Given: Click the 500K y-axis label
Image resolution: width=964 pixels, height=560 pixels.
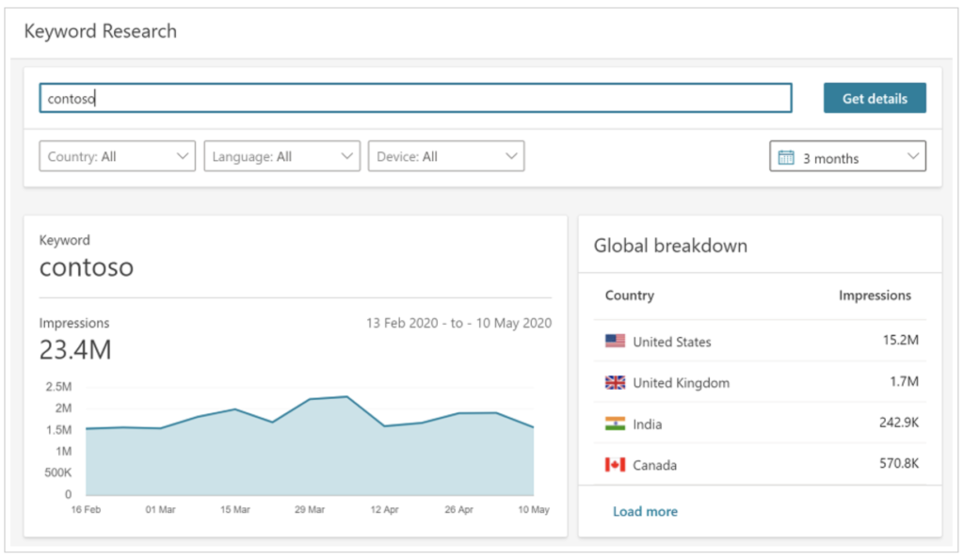Looking at the screenshot, I should tap(57, 472).
